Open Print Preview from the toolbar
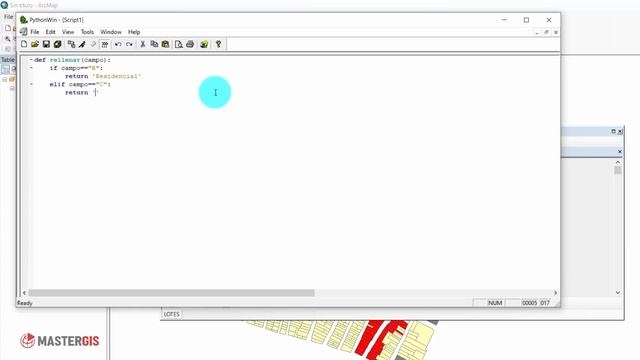 179,44
